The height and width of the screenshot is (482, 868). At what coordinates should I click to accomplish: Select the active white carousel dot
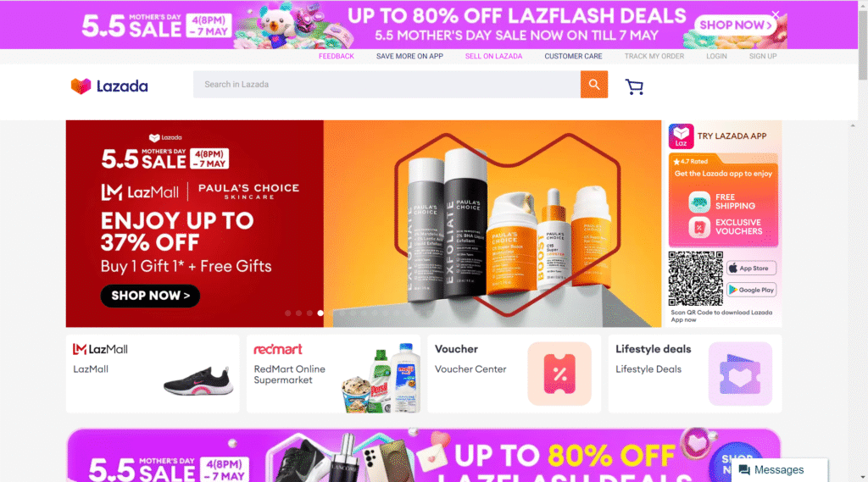320,313
